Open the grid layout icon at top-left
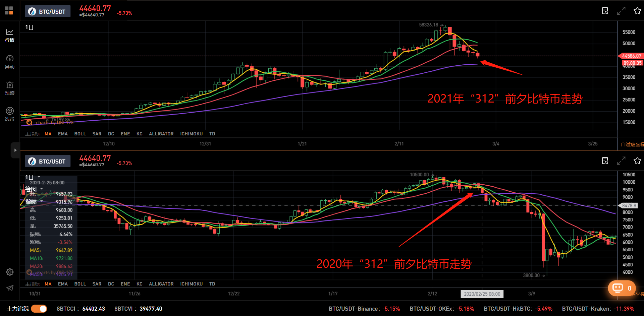644x316 pixels. pos(9,11)
